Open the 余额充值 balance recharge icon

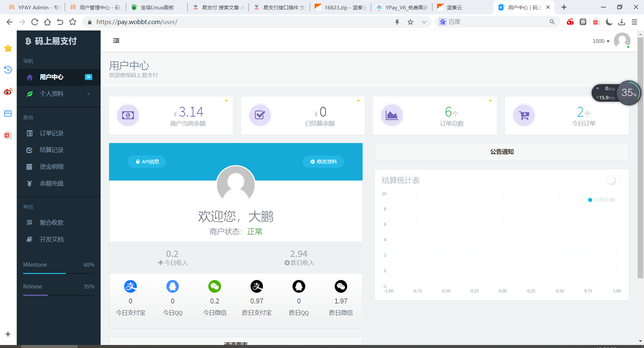30,183
